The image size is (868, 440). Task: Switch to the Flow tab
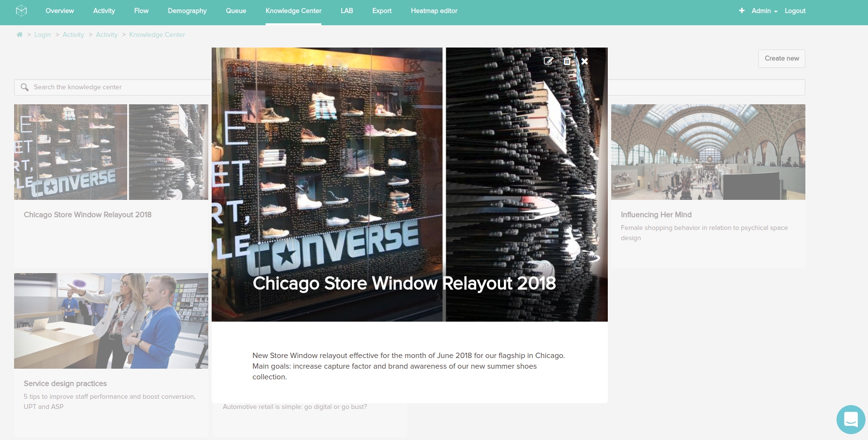141,11
